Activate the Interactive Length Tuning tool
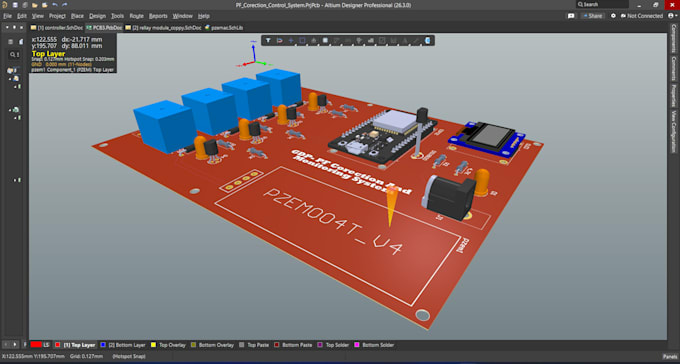680x364 pixels. coord(348,40)
